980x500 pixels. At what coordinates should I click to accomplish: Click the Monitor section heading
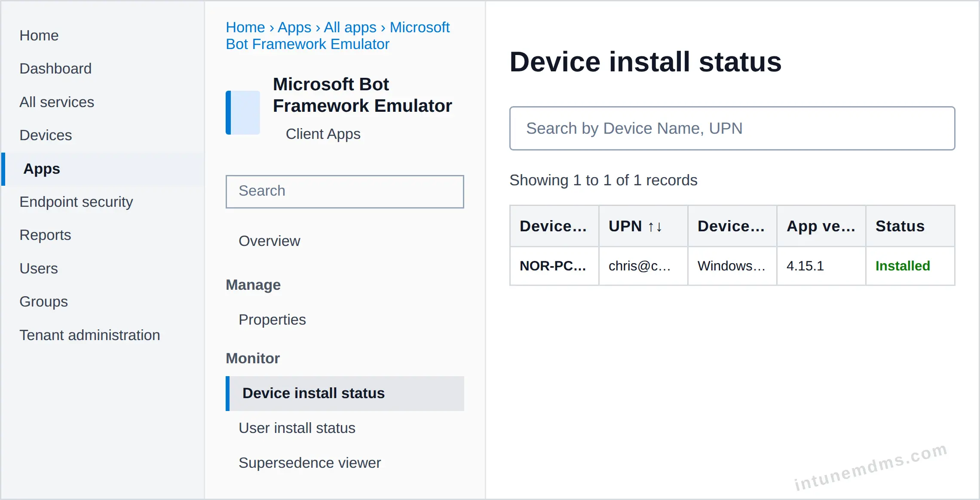pos(253,358)
